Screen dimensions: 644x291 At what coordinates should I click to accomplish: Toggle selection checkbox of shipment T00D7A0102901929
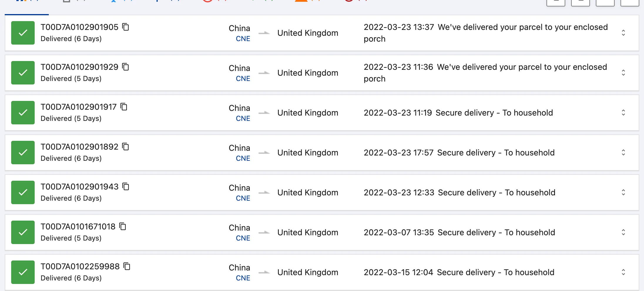23,73
